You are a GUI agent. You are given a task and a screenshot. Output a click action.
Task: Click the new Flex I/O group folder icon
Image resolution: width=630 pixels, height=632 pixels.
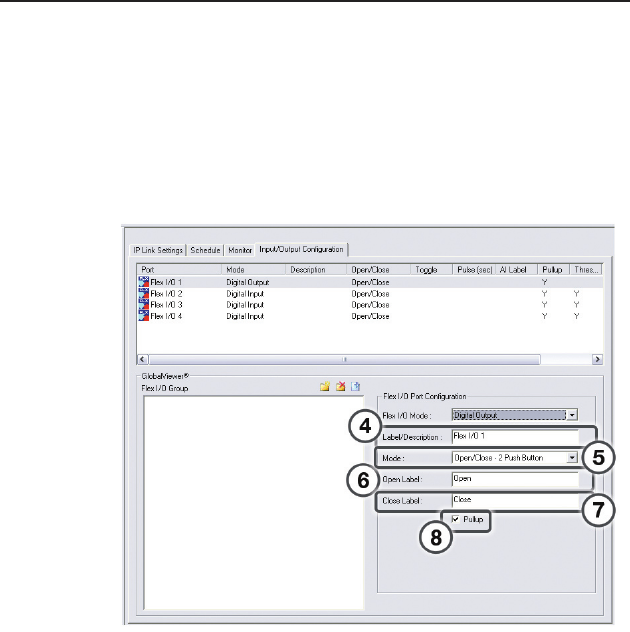click(x=325, y=386)
